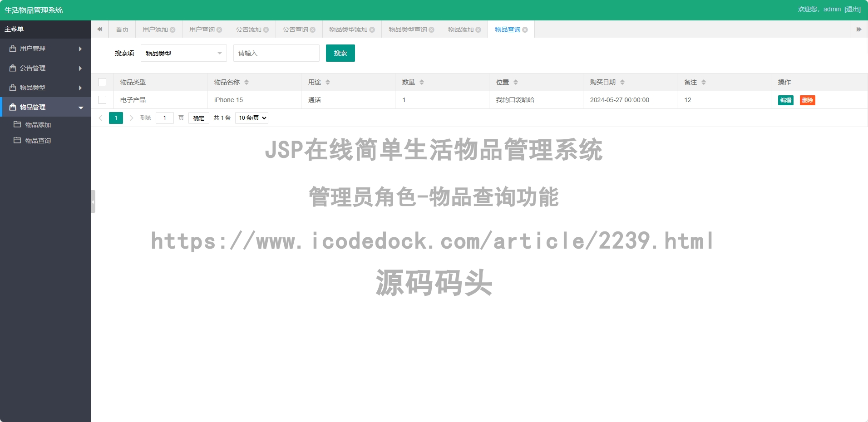
Task: Close the 物品类型添加 tab
Action: pyautogui.click(x=372, y=29)
